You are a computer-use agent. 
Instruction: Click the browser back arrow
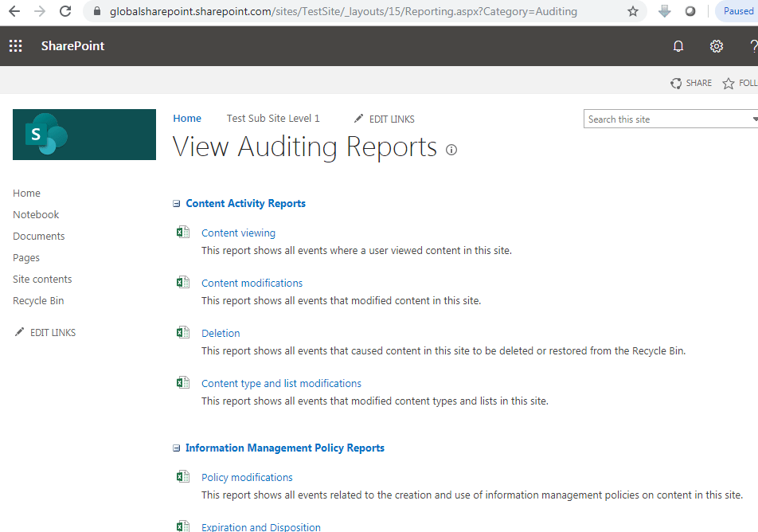point(14,11)
